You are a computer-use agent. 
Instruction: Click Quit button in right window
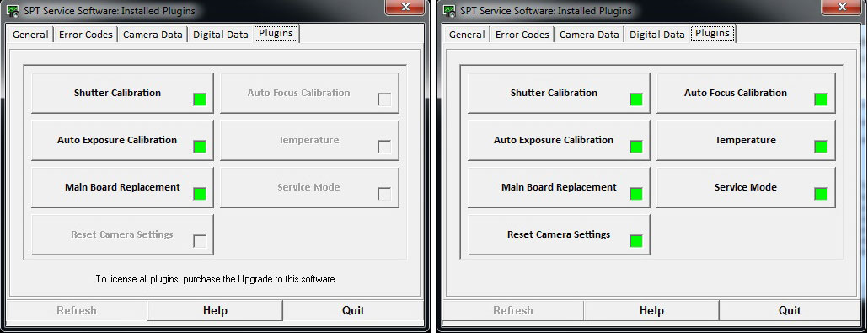coord(790,310)
